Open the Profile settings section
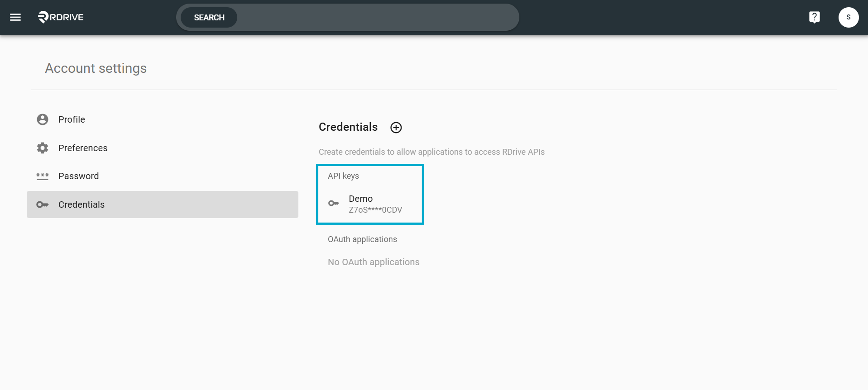The image size is (868, 390). coord(162,119)
